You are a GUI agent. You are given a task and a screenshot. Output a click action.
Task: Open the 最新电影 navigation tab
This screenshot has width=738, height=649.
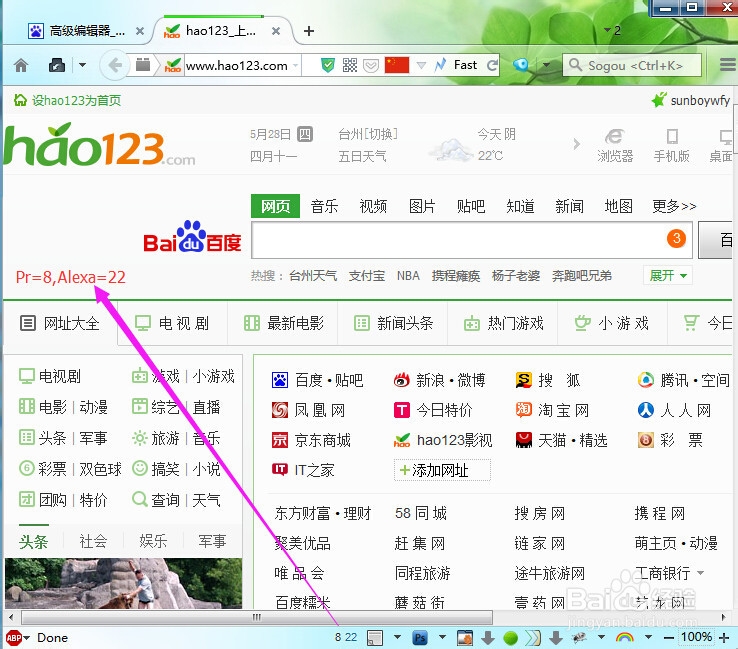[x=283, y=323]
